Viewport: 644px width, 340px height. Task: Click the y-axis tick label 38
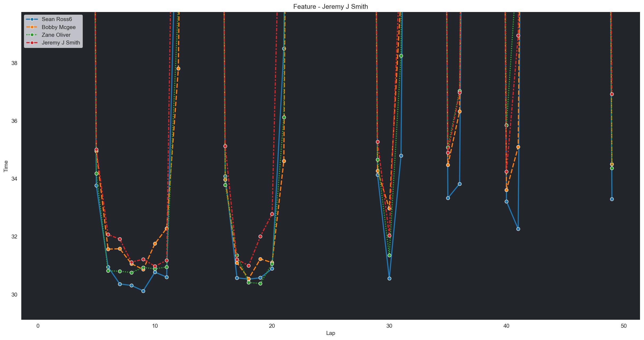14,63
